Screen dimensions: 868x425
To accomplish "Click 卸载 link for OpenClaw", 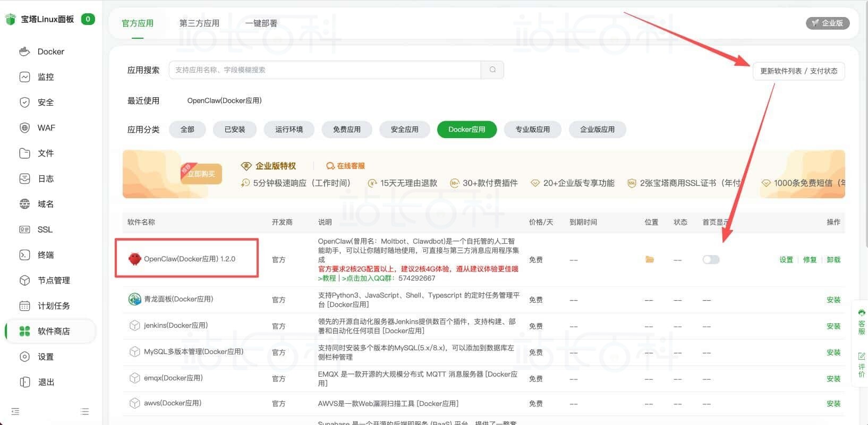I will point(833,260).
